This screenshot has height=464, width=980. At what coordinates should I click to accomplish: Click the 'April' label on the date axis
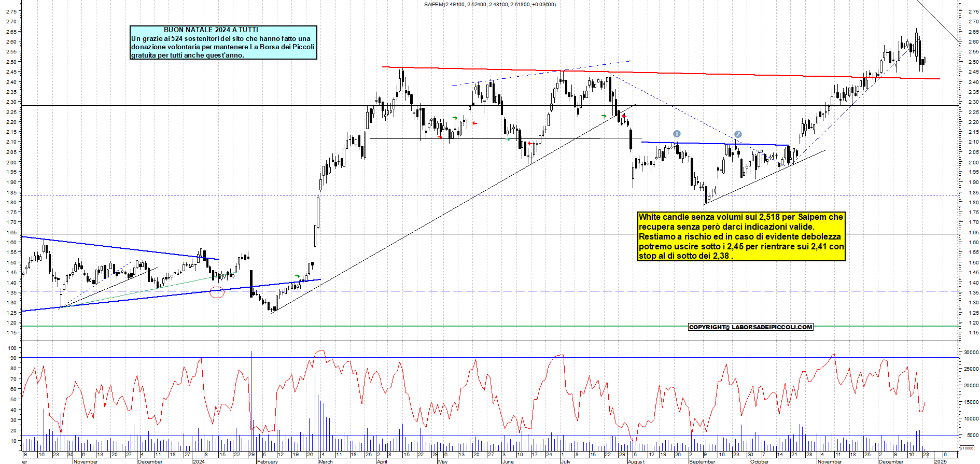pyautogui.click(x=382, y=461)
